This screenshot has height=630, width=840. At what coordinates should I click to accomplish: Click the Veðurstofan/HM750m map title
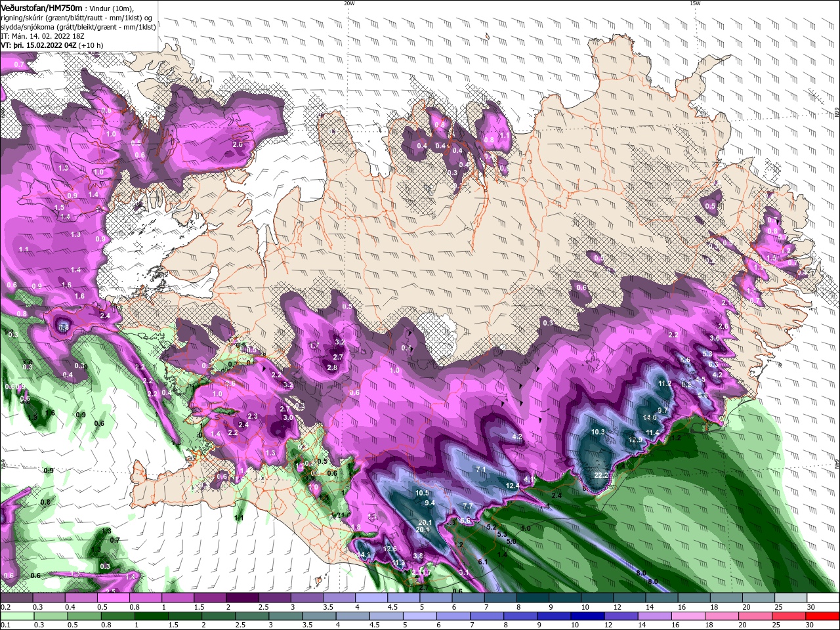click(x=41, y=8)
